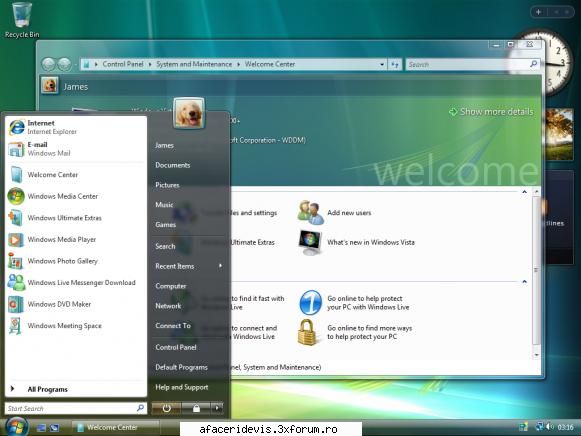Image resolution: width=581 pixels, height=436 pixels.
Task: Open Control Panel from Start menu
Action: pyautogui.click(x=176, y=347)
